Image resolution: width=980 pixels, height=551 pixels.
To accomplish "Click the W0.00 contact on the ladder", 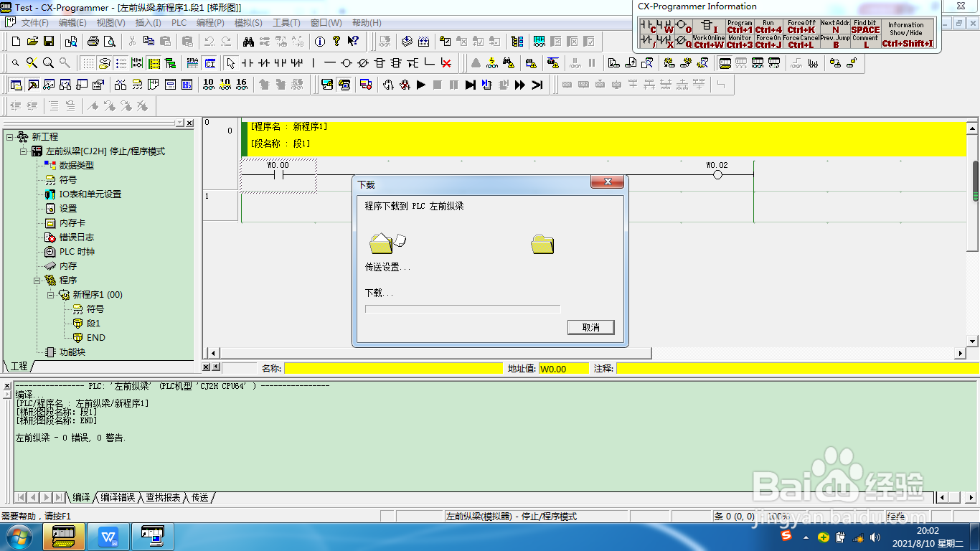I will [x=278, y=174].
